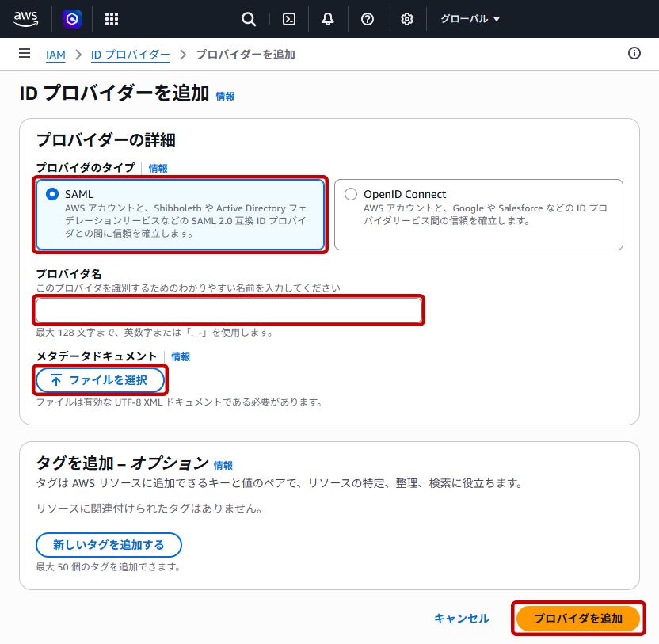This screenshot has width=659, height=644.
Task: Open the settings gear icon
Action: tap(406, 19)
